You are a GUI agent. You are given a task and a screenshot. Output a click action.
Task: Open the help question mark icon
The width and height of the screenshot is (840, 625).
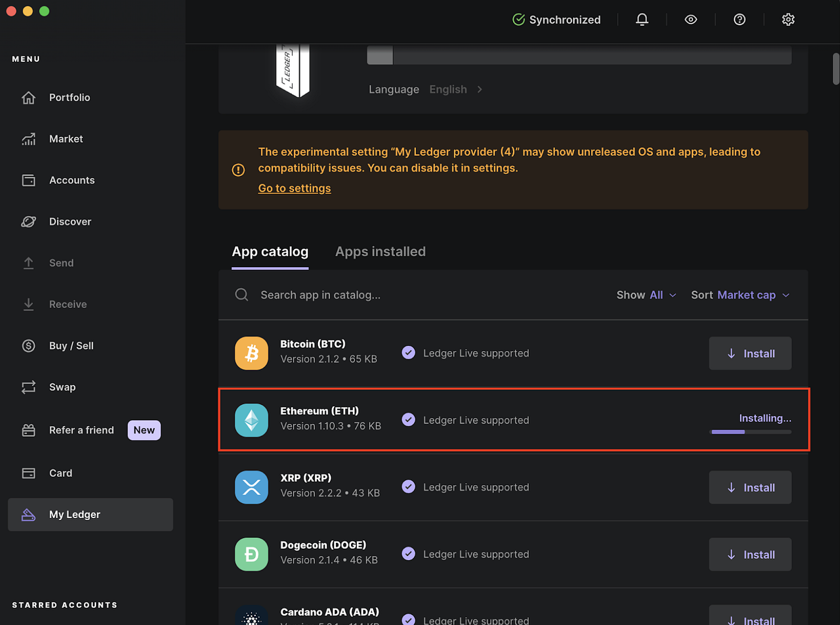pos(739,20)
